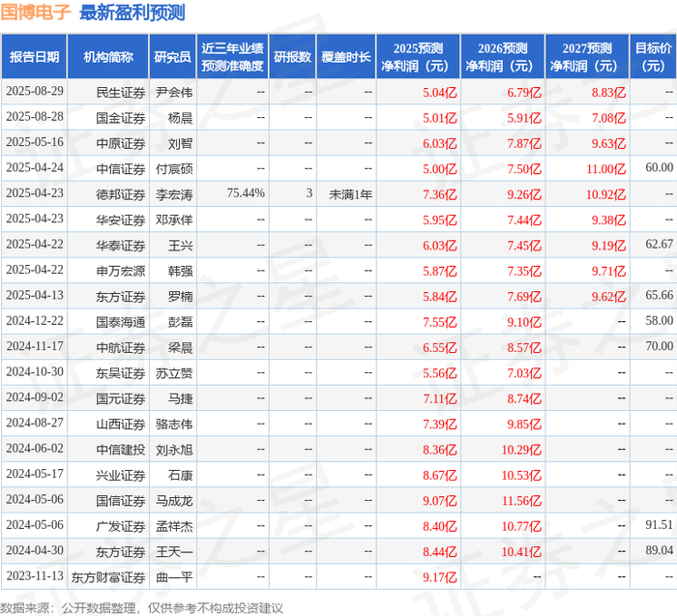Click 7.87亿 in 中原证券 row
Screen dimensions: 677x616
[x=524, y=143]
